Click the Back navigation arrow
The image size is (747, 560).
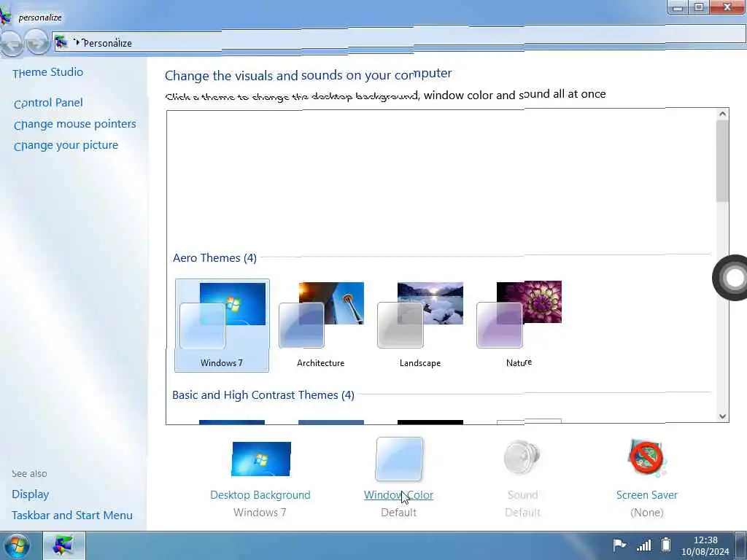pyautogui.click(x=12, y=43)
